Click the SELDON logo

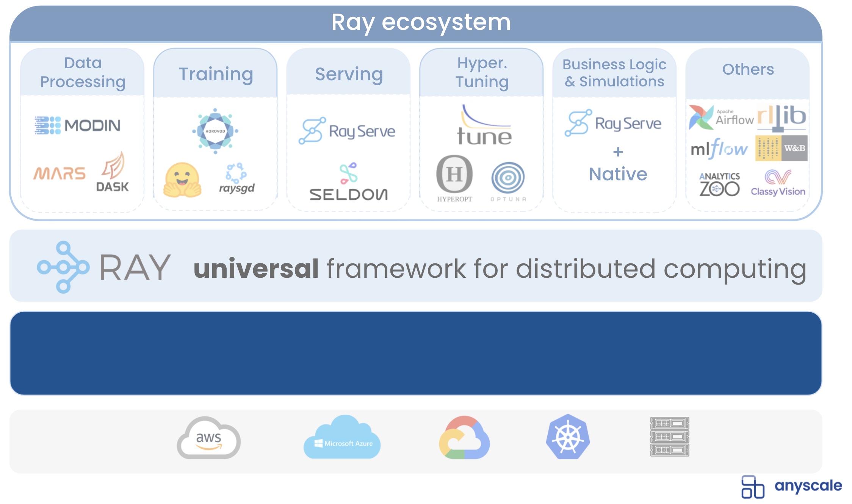point(348,182)
